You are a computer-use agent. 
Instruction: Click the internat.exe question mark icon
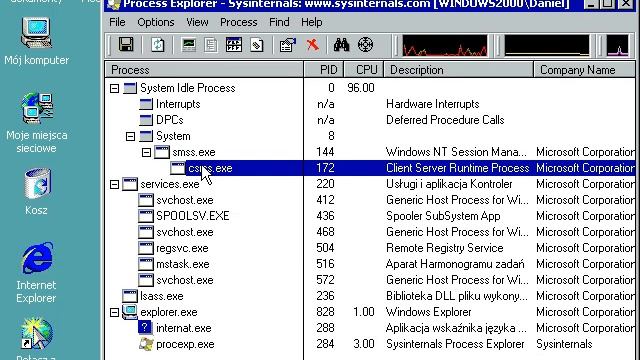[x=145, y=328]
